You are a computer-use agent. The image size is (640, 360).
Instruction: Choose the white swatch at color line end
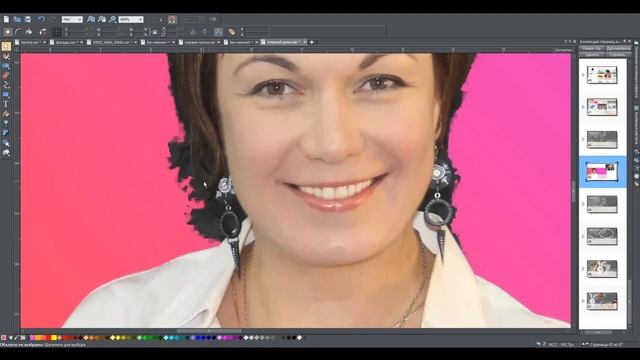click(299, 338)
